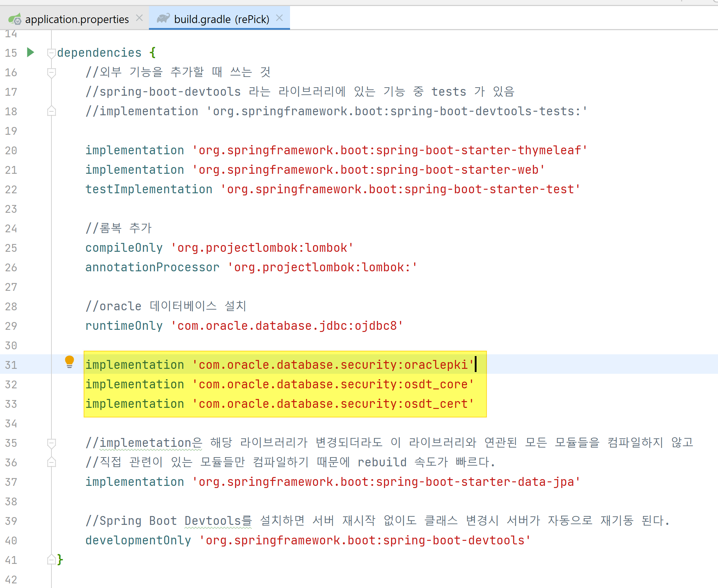Close the build.gradle (rePick) tab
718x588 pixels.
point(279,18)
